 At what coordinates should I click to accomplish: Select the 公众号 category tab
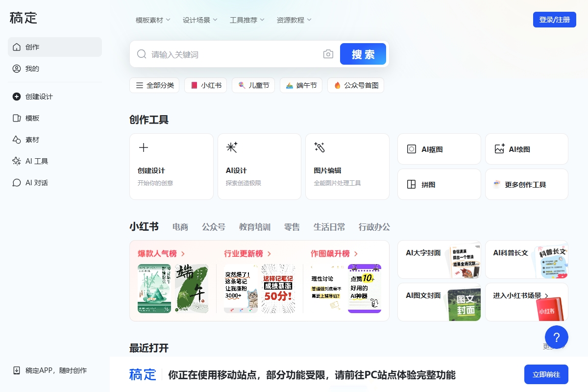[213, 227]
